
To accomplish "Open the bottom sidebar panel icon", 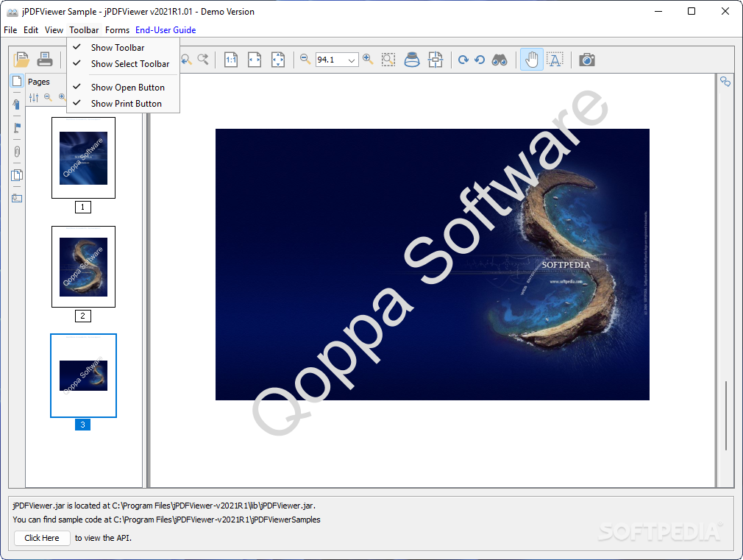I will tap(17, 198).
